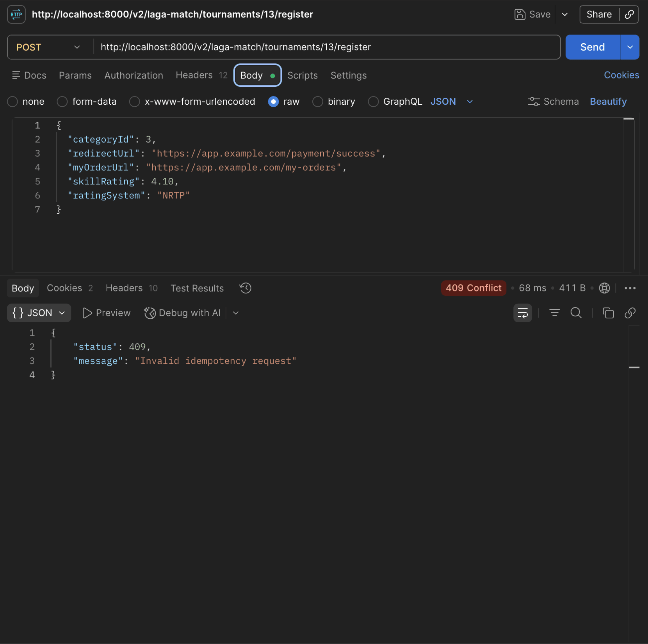Click the 68 ms response time
The width and height of the screenshot is (648, 644).
click(532, 288)
